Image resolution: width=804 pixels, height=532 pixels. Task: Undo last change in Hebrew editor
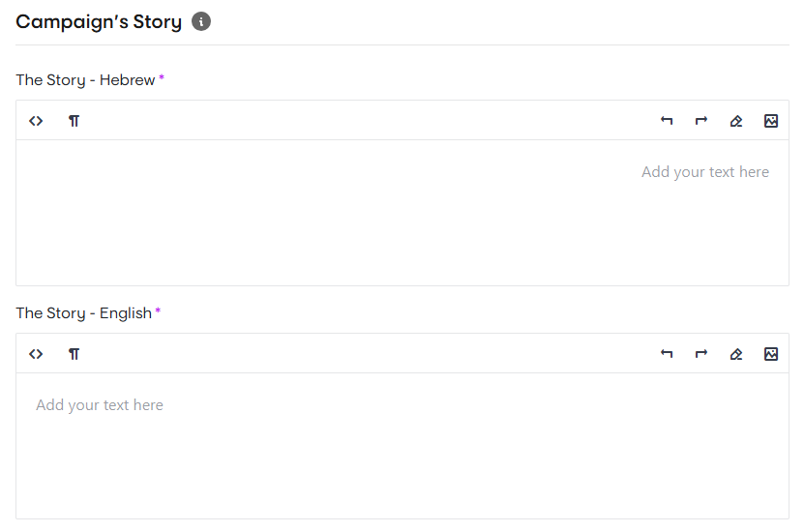point(667,121)
